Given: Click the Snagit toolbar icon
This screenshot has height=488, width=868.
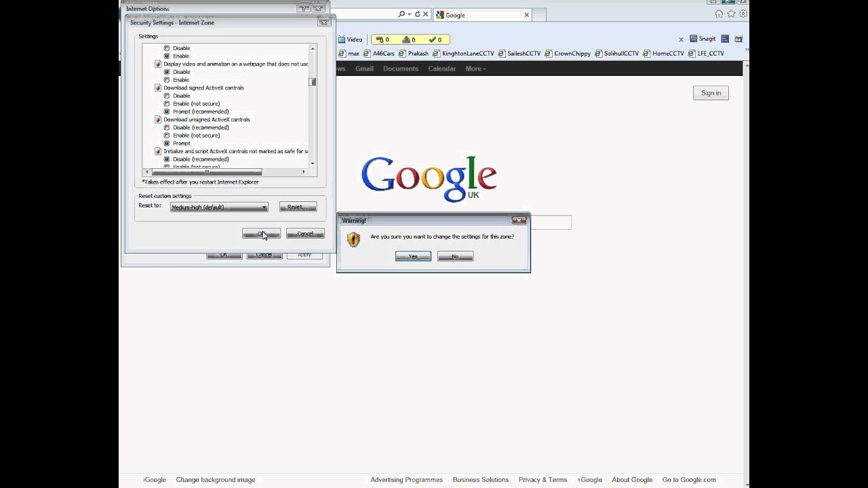Looking at the screenshot, I should (x=703, y=39).
